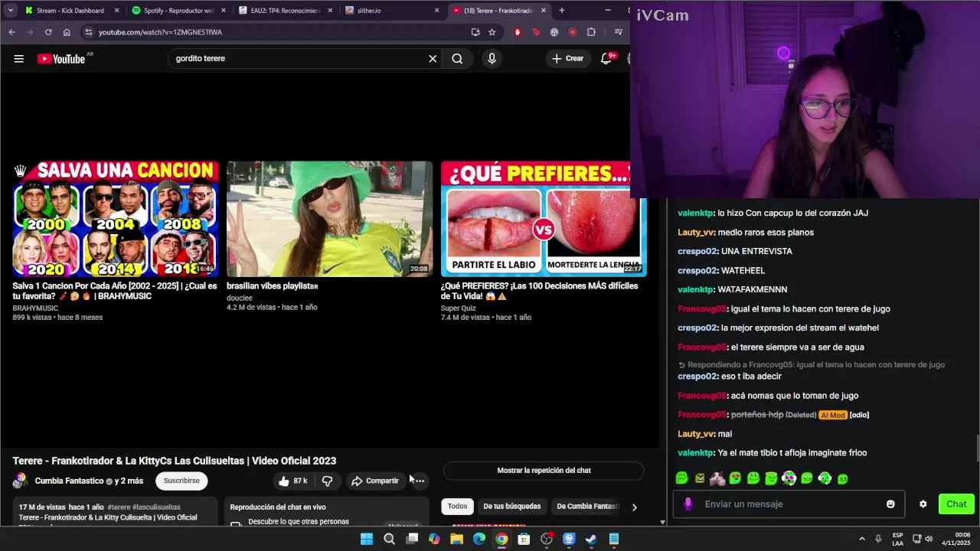Click the install/cast icon in address bar

click(x=475, y=32)
